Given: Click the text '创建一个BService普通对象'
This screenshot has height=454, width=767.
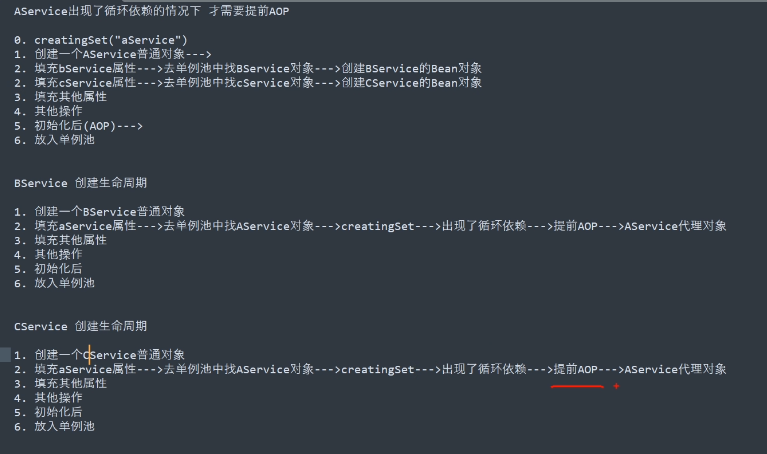Looking at the screenshot, I should pyautogui.click(x=110, y=212).
